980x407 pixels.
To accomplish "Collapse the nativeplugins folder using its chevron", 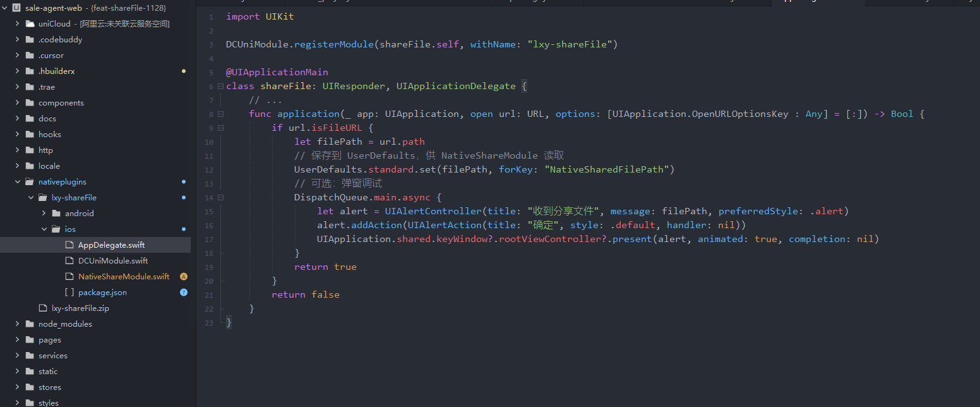I will pos(17,182).
